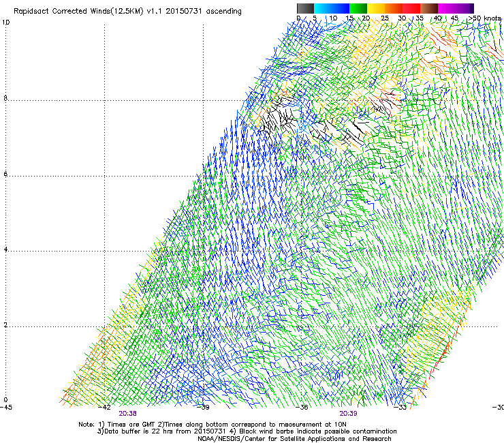Click the 'Data buffer is 22 hrs' note line

pos(247,431)
